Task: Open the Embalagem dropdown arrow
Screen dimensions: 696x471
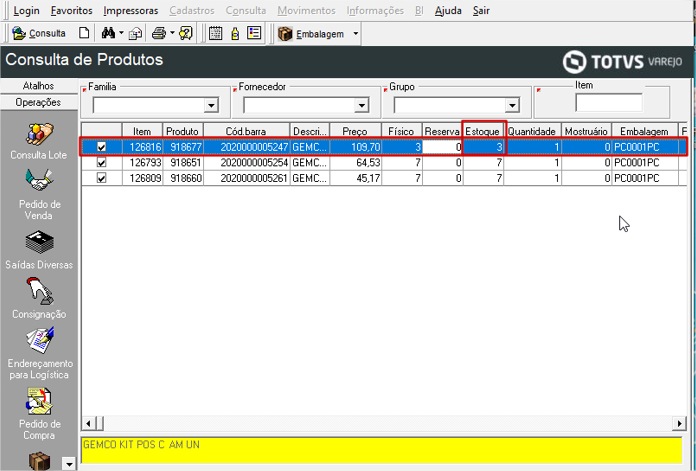Action: (356, 34)
